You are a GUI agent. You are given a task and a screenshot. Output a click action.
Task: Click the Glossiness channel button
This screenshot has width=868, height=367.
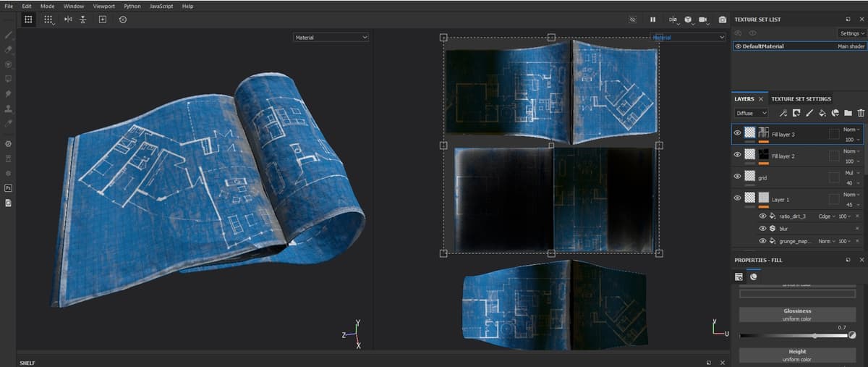pos(796,314)
